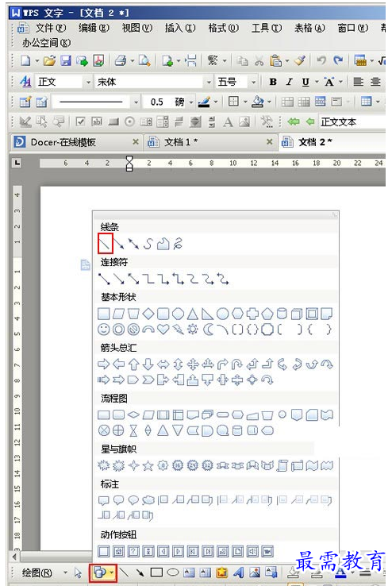The width and height of the screenshot is (392, 586).
Task: Toggle left text alignment
Action: (359, 82)
